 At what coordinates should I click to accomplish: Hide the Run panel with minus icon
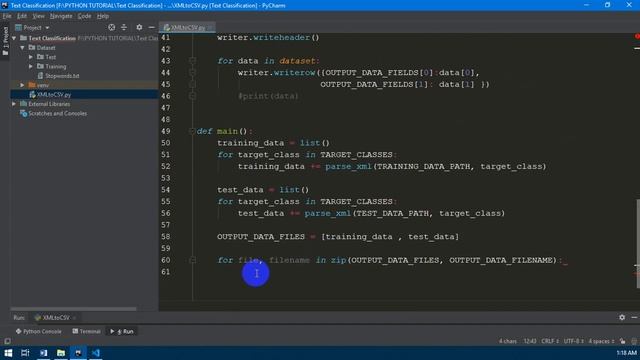click(634, 317)
